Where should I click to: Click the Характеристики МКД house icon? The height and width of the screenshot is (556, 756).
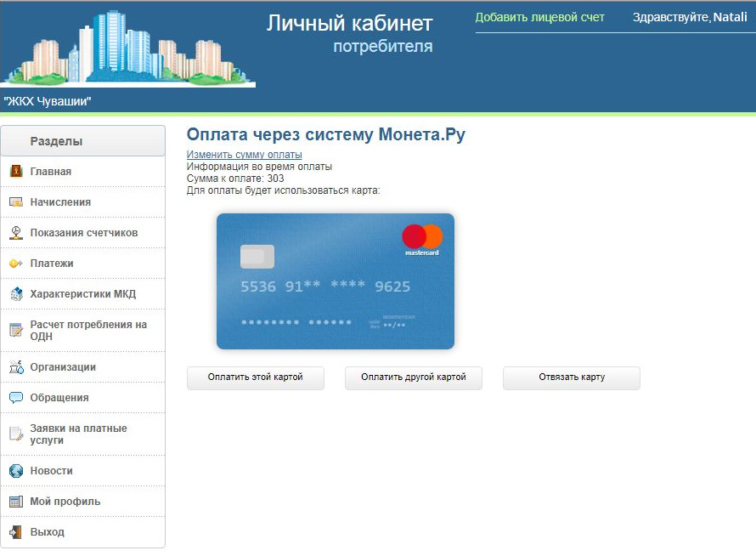click(x=15, y=294)
